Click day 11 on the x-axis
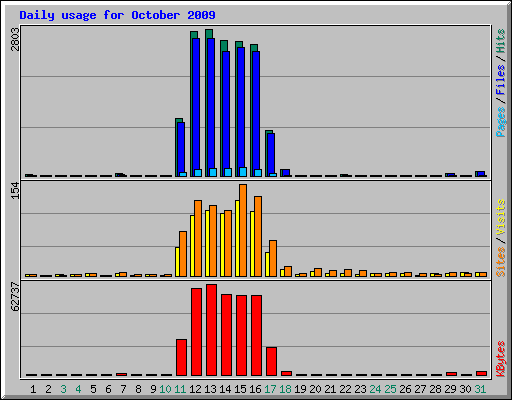The height and width of the screenshot is (400, 512). tap(180, 389)
